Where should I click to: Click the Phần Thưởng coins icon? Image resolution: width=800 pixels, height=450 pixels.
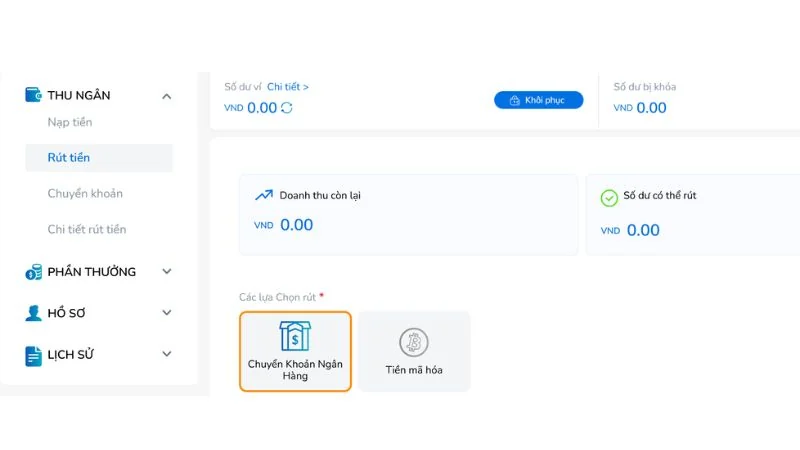[x=33, y=272]
